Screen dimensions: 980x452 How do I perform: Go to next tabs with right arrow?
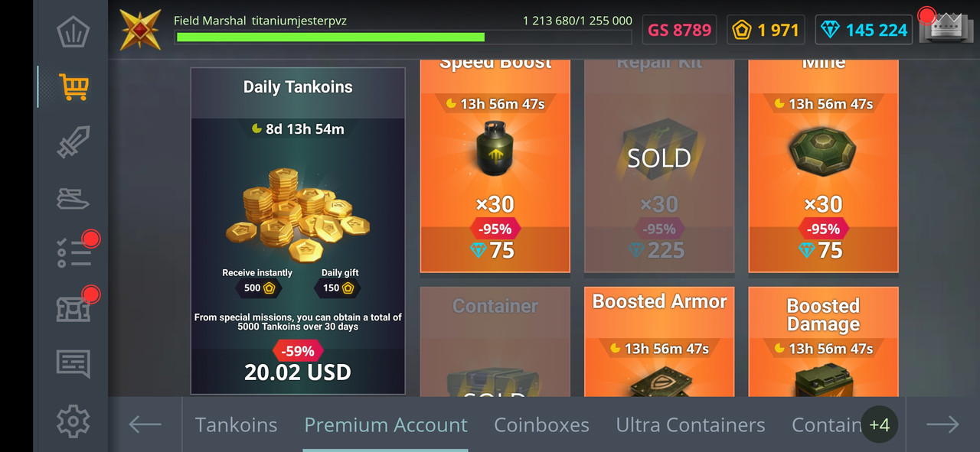942,424
